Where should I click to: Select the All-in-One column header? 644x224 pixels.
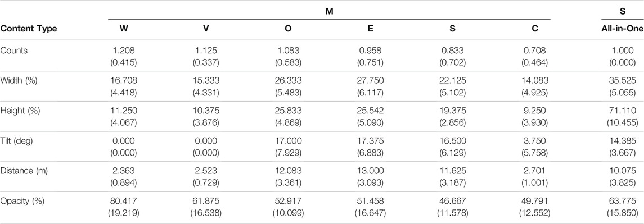tap(623, 29)
